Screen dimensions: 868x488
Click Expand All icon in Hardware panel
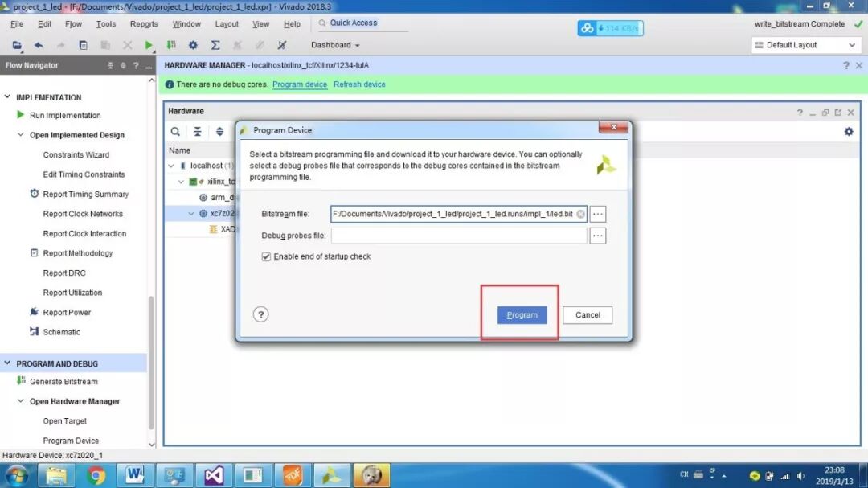pos(219,131)
